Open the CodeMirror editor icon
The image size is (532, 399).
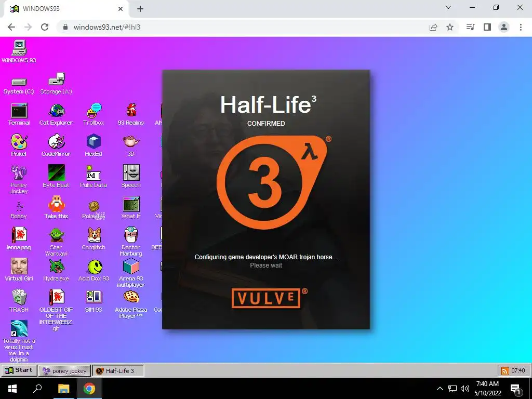pos(56,145)
